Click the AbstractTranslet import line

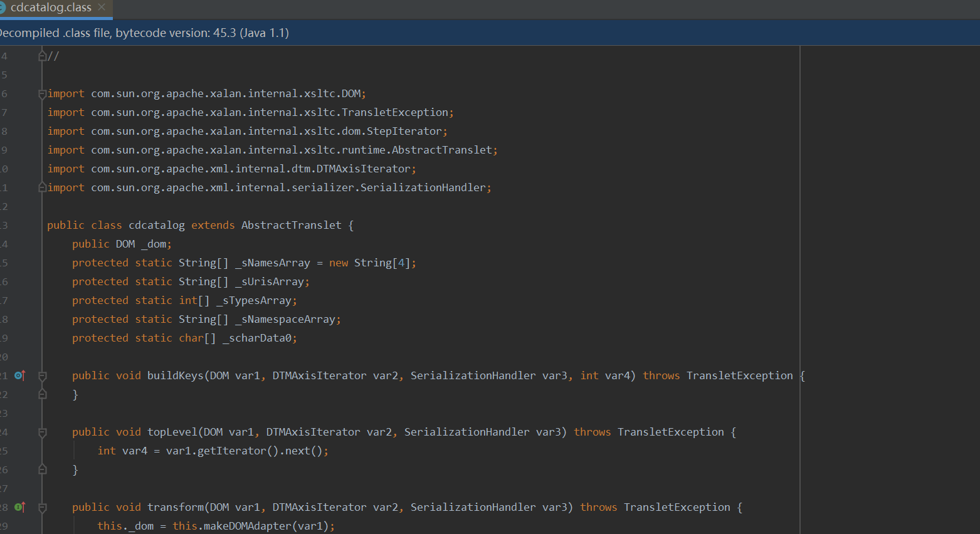tap(272, 150)
